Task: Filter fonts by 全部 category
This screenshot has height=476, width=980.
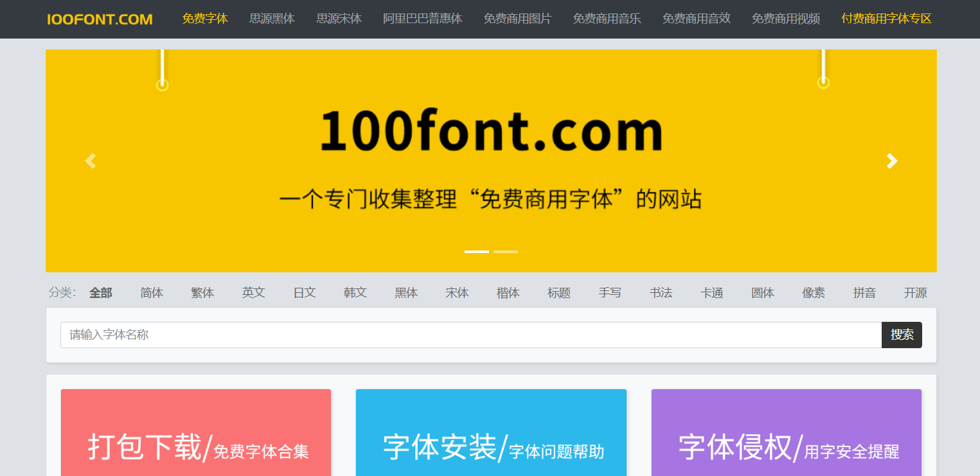Action: (101, 293)
